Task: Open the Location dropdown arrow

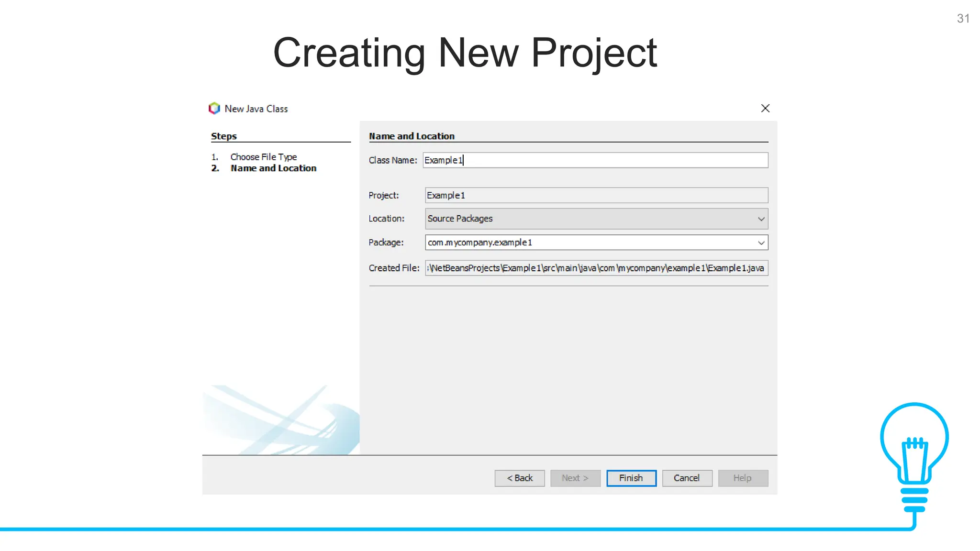Action: (x=761, y=219)
